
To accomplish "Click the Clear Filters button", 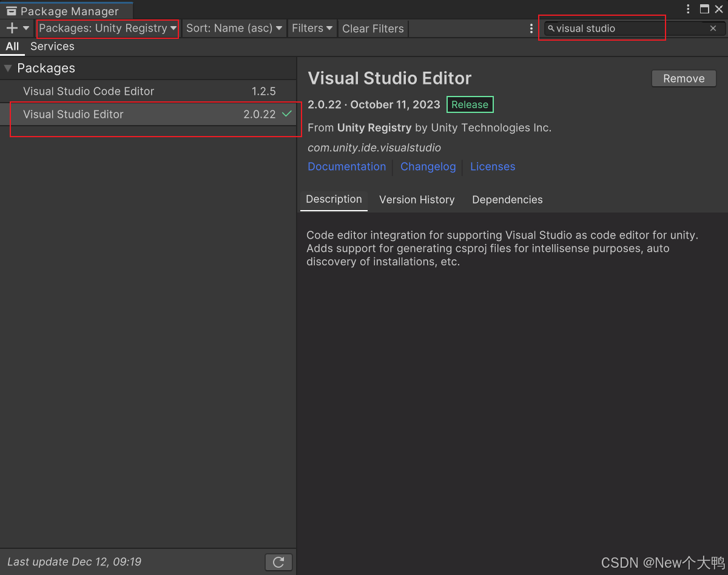I will pos(372,29).
